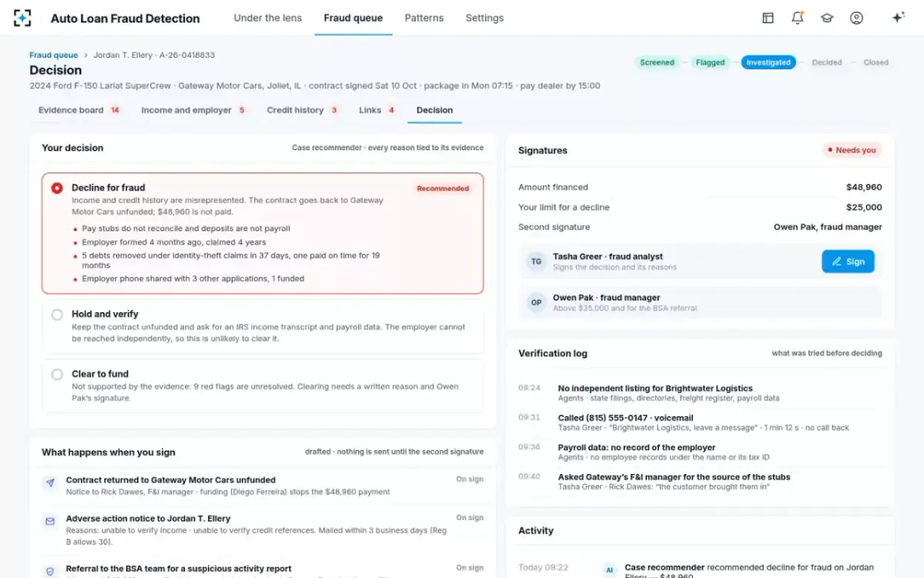Image resolution: width=924 pixels, height=578 pixels.
Task: Select the Decline for fraud option
Action: [x=263, y=234]
